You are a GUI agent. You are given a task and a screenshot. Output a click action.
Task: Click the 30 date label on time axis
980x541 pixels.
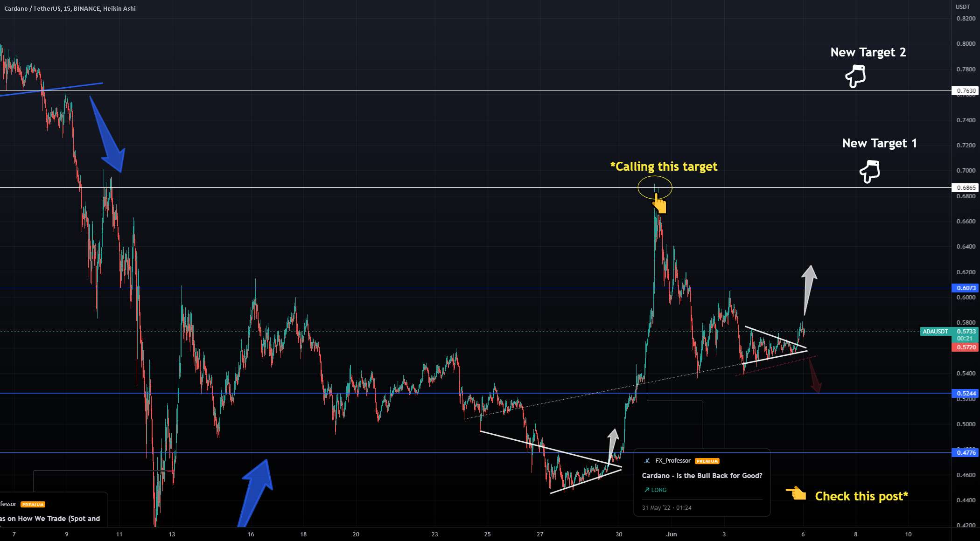(619, 534)
